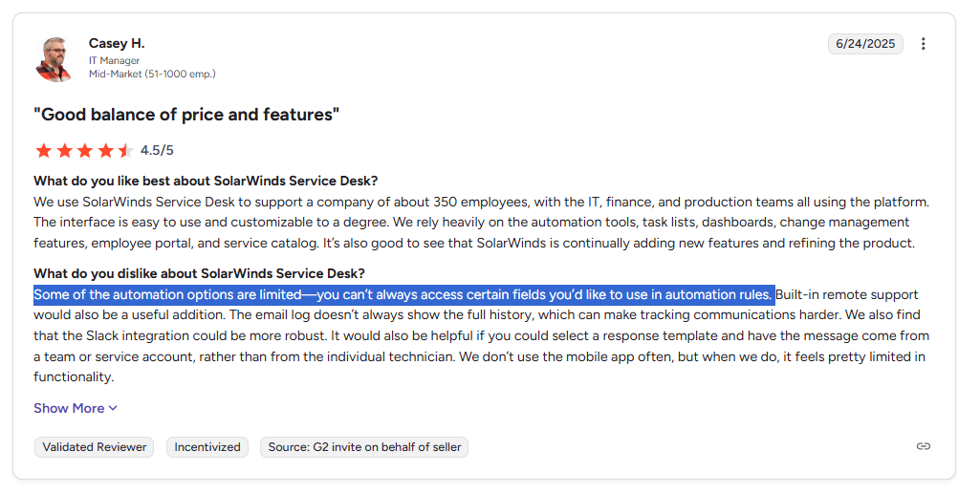Click the half-filled fifth rating star
The height and width of the screenshot is (494, 980).
pyautogui.click(x=125, y=150)
